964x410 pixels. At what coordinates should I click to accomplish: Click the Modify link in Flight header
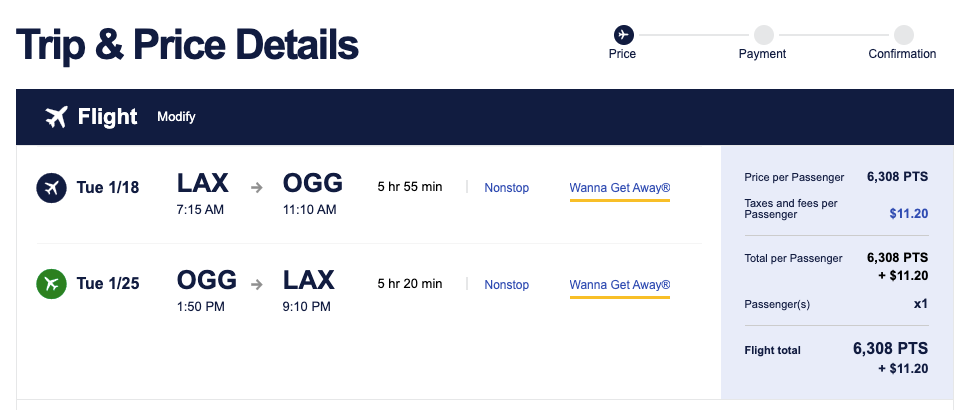176,117
